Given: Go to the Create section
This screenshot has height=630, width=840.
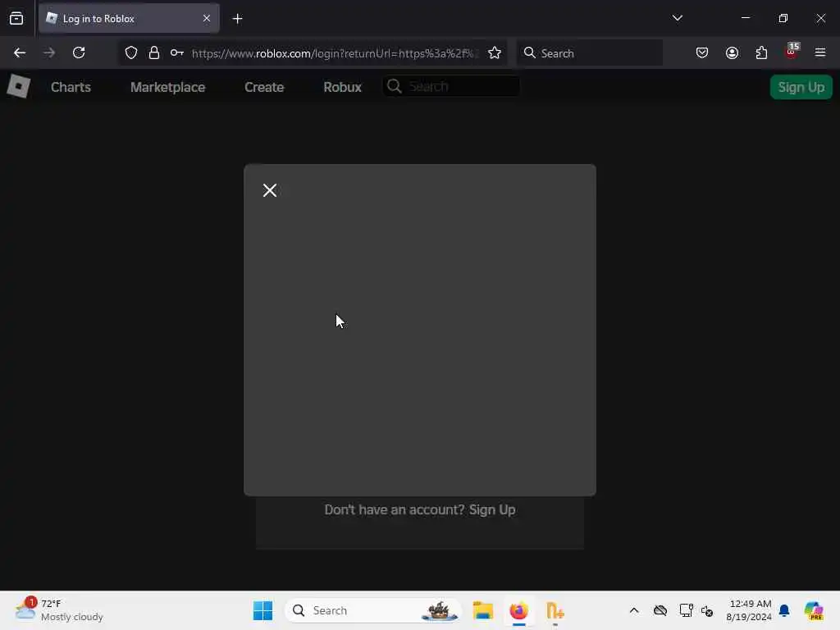Looking at the screenshot, I should click(x=264, y=87).
